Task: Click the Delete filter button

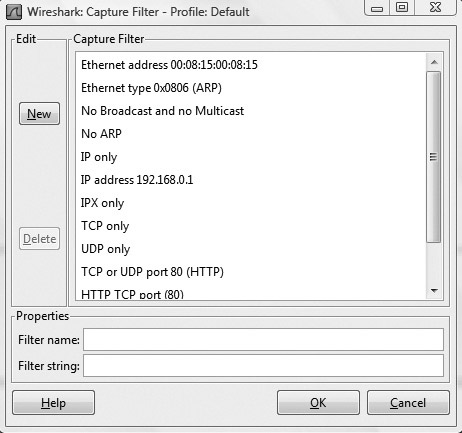Action: pos(39,239)
